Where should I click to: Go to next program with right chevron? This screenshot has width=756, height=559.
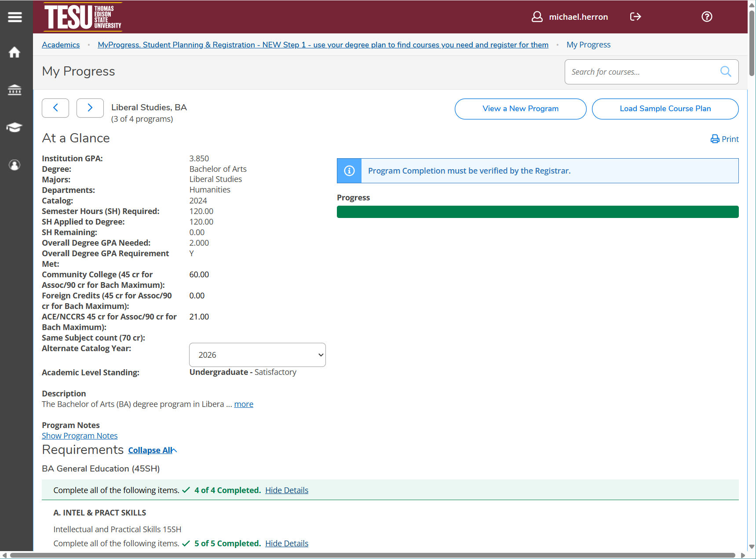90,108
